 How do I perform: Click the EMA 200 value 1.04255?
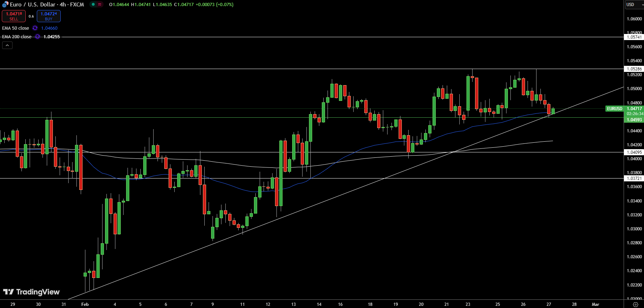[52, 36]
